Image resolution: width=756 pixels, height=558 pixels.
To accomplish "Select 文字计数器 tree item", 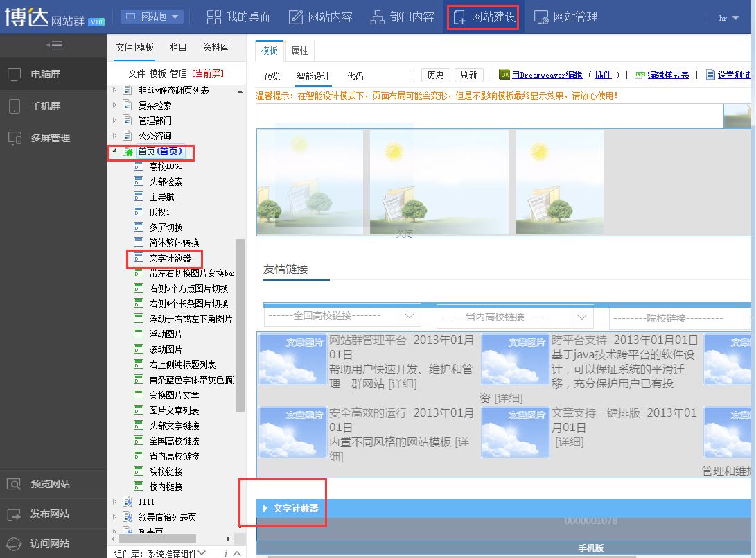I will tap(170, 258).
